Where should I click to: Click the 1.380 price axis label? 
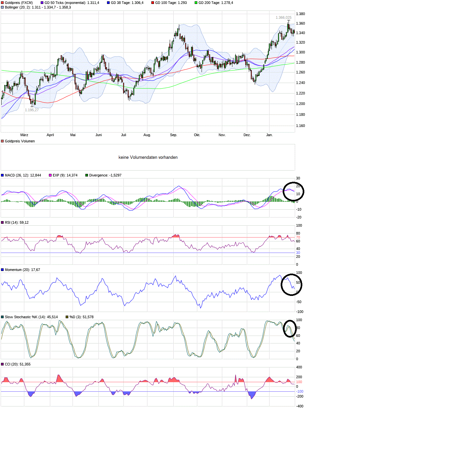tap(300, 14)
